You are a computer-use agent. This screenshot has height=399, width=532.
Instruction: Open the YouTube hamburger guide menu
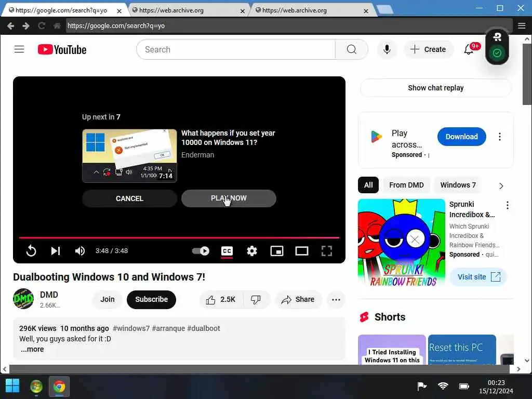click(x=19, y=49)
